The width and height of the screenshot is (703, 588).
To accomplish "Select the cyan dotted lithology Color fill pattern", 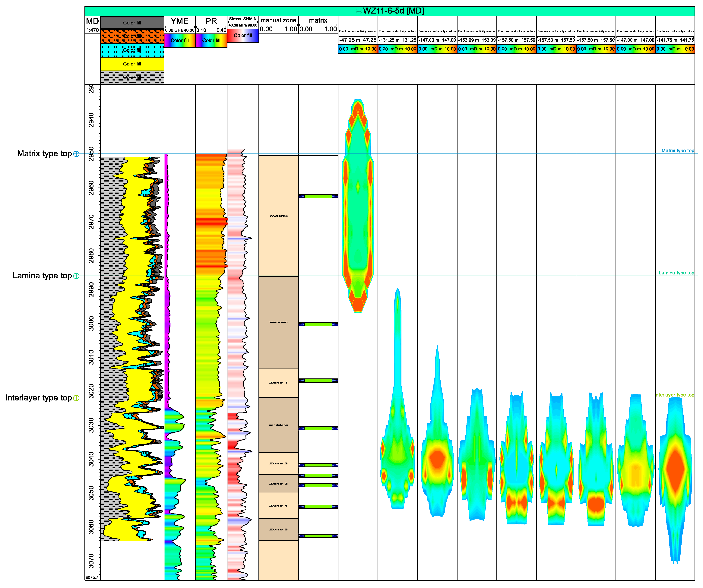I will point(132,50).
